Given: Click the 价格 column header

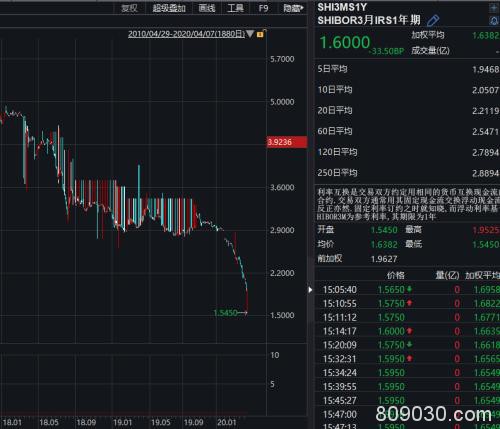Looking at the screenshot, I should [396, 275].
